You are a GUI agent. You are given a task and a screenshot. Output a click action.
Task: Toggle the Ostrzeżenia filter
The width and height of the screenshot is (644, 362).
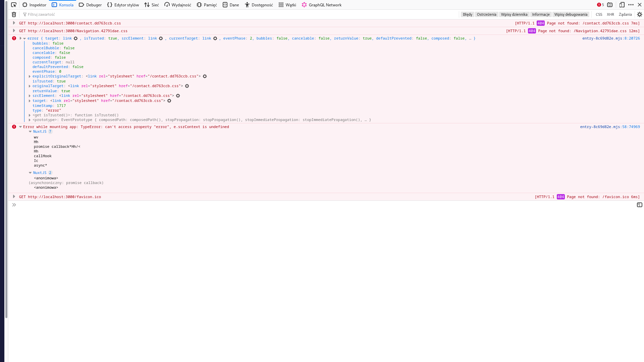coord(486,14)
